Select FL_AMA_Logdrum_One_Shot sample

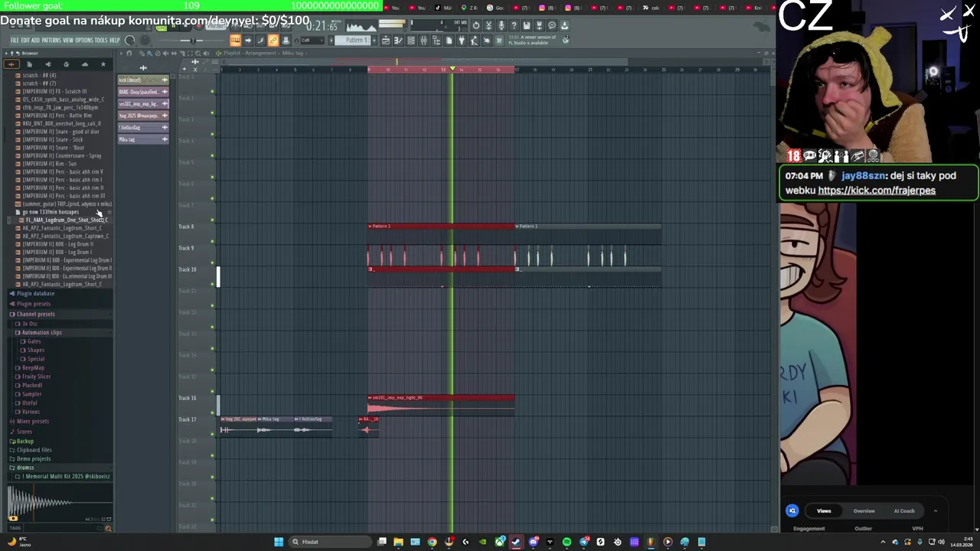click(66, 220)
